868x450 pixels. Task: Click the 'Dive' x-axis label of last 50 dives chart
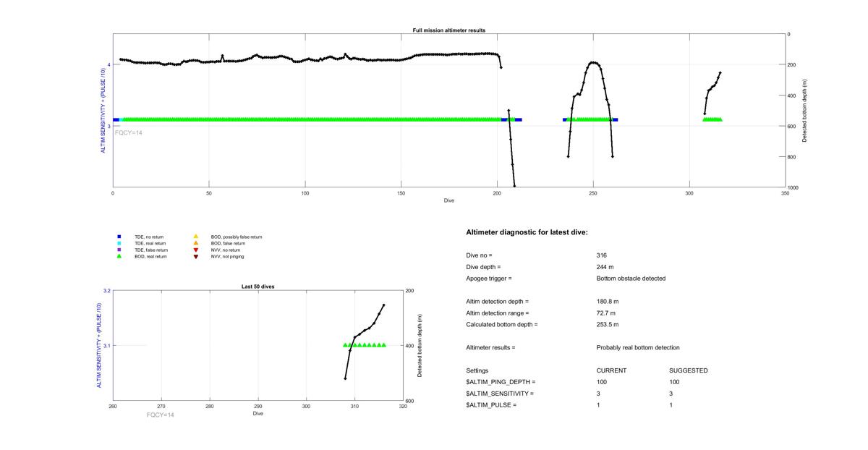(x=258, y=414)
